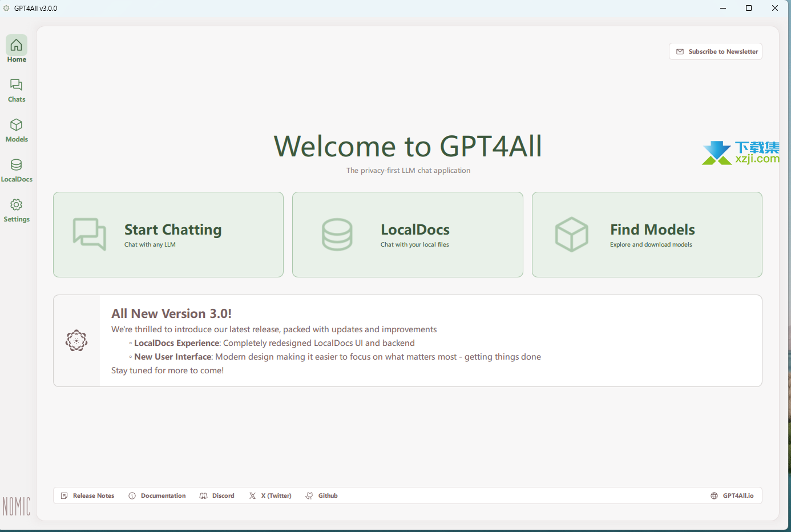Click the X logo icon
The height and width of the screenshot is (532, 791).
coord(252,495)
